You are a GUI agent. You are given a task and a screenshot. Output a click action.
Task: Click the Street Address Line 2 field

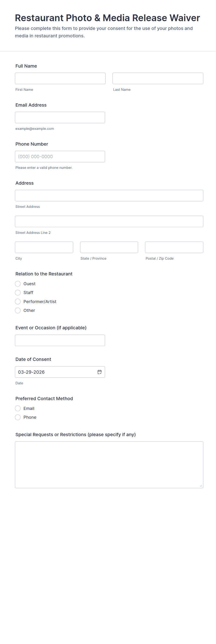(x=109, y=221)
